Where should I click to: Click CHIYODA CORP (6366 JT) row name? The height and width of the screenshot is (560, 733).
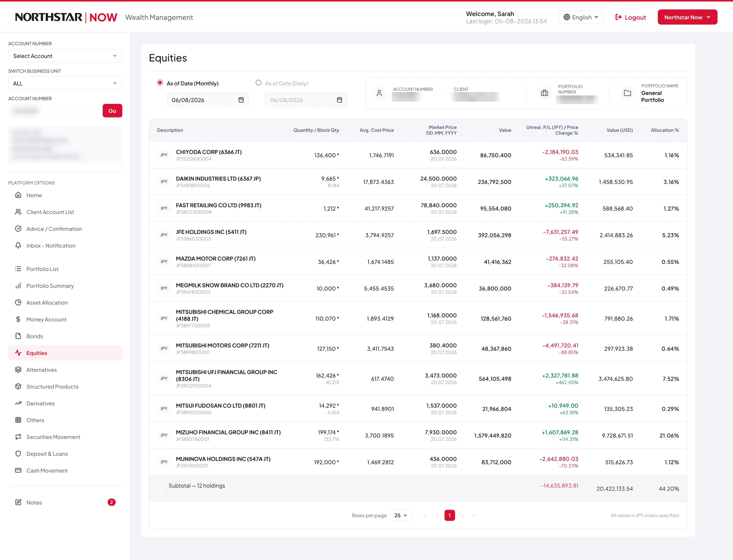coord(209,152)
